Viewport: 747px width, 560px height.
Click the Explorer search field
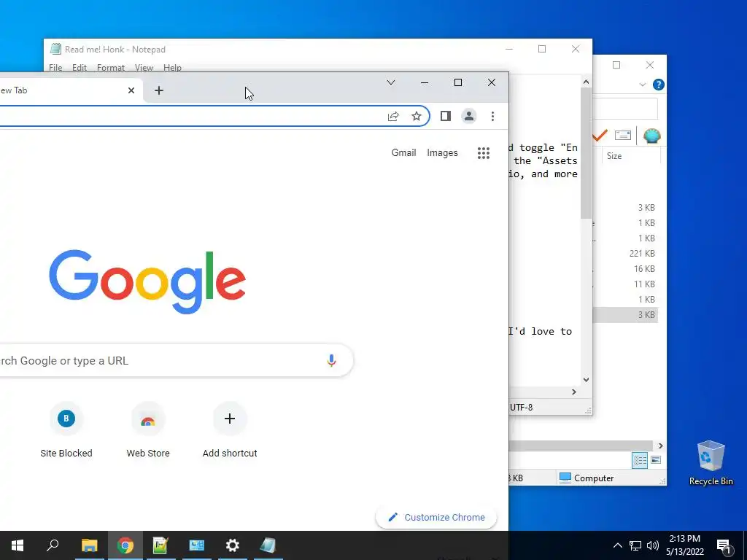click(625, 109)
